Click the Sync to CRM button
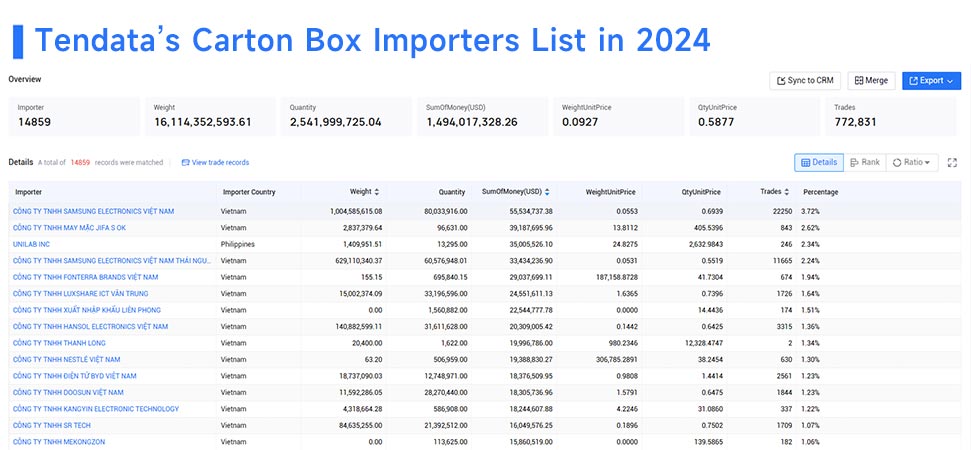Image resolution: width=971 pixels, height=450 pixels. 805,80
